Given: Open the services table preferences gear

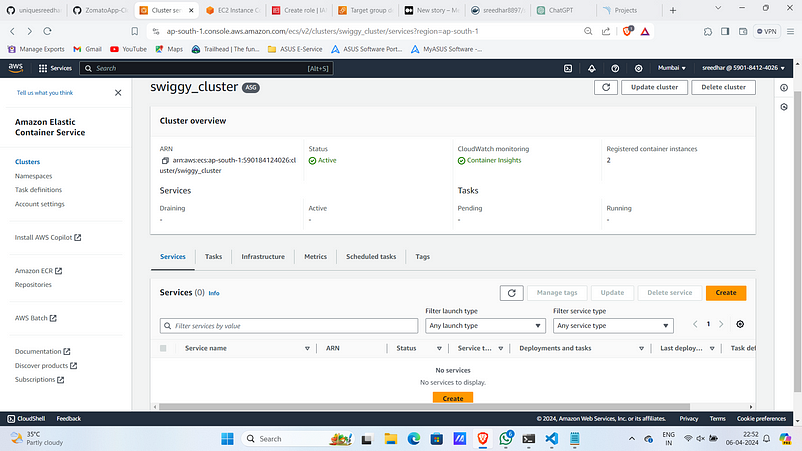Looking at the screenshot, I should 740,324.
